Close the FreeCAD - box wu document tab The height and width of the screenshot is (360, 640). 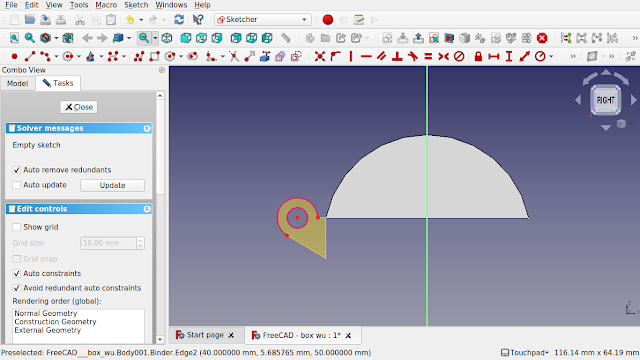coord(348,336)
